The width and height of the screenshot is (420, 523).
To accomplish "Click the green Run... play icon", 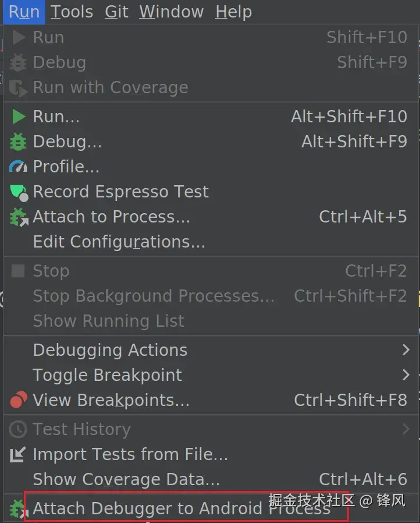I will click(x=19, y=116).
